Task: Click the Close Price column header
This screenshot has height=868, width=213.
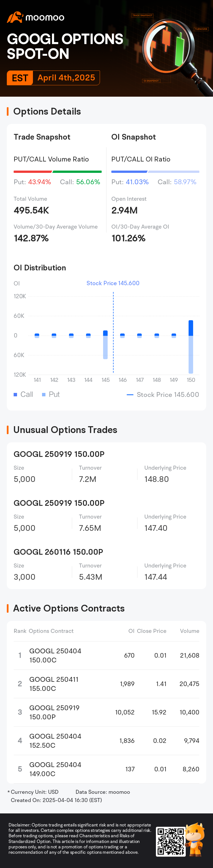Action: [x=151, y=631]
